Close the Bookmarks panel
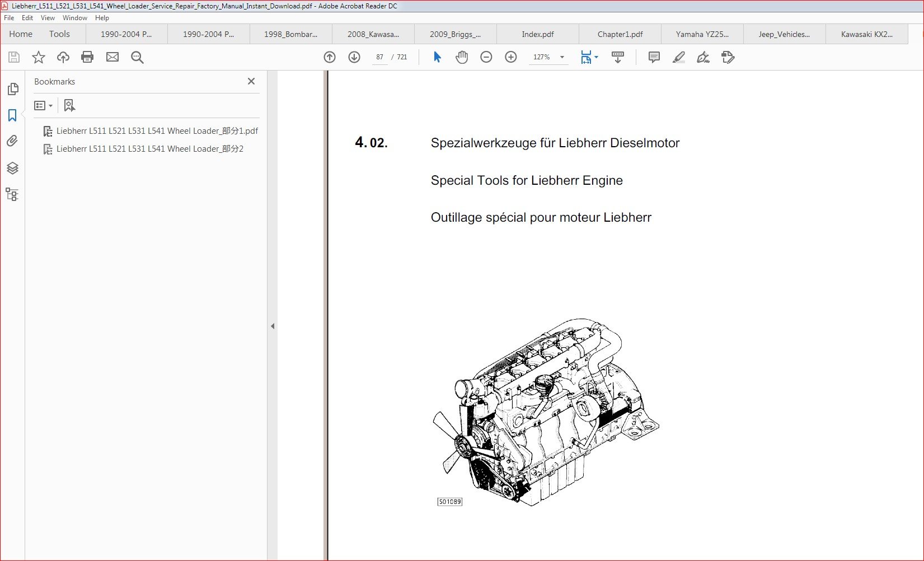Viewport: 924px width, 561px height. (x=251, y=81)
